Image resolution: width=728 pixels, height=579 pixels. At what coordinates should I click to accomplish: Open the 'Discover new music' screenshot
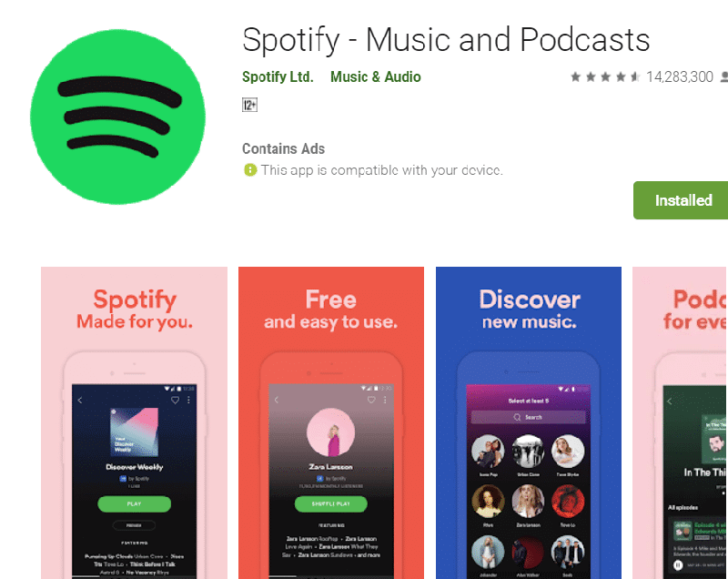tap(529, 422)
